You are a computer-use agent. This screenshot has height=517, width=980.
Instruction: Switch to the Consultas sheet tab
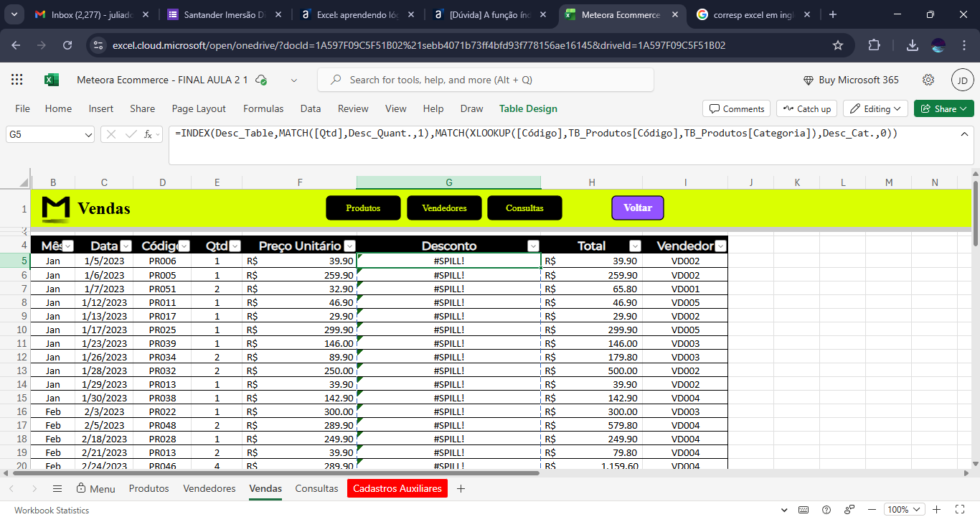[316, 488]
